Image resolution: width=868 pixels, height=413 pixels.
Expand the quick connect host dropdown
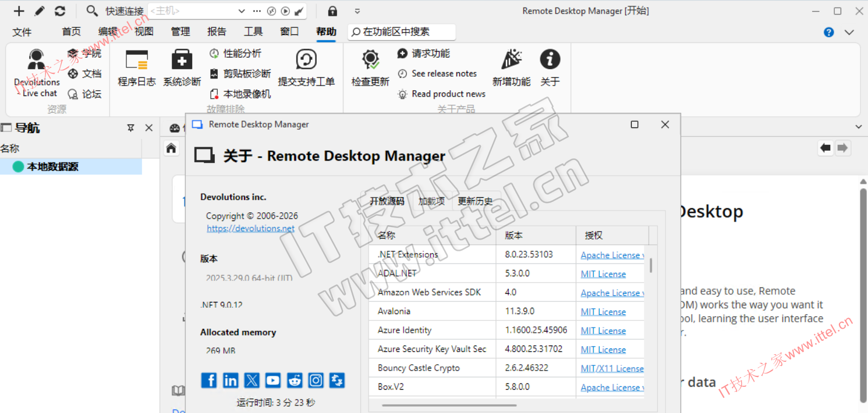point(242,11)
